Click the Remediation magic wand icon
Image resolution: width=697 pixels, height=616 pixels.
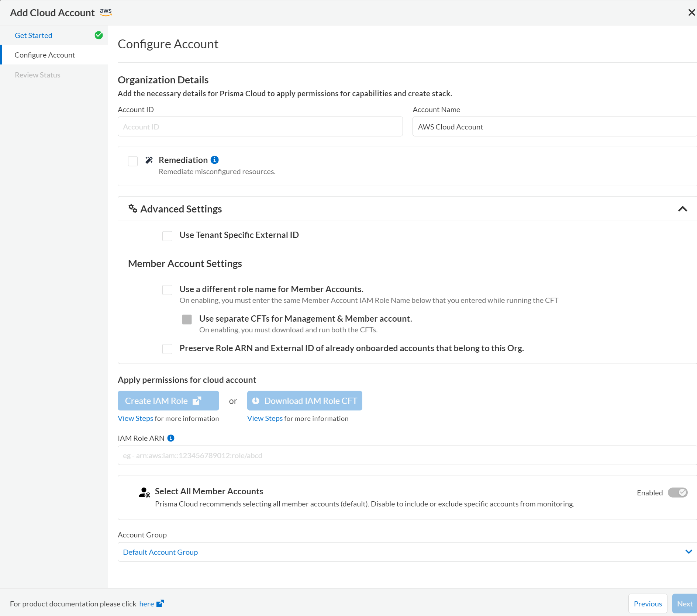pyautogui.click(x=149, y=160)
